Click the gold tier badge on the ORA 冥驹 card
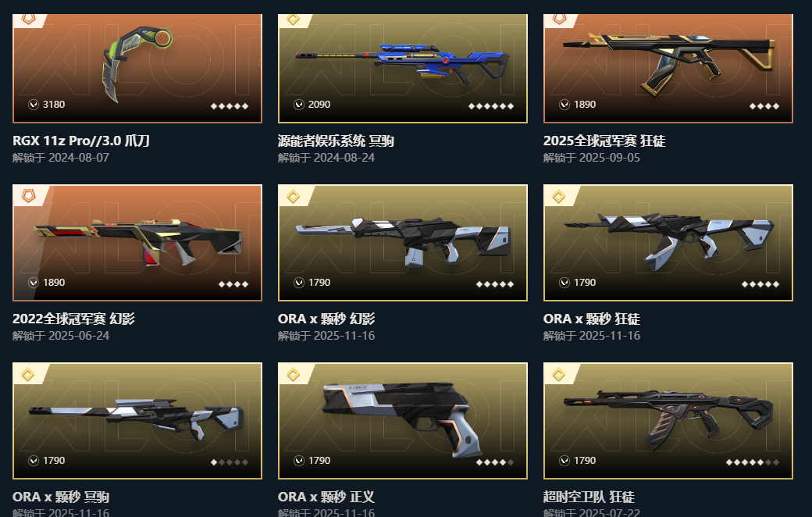 click(x=28, y=374)
